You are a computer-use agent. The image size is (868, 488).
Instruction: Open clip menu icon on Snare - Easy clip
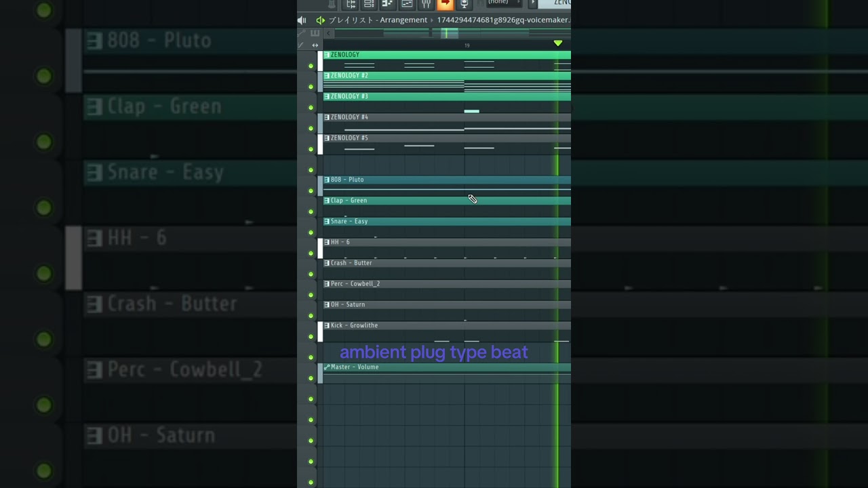click(x=327, y=222)
